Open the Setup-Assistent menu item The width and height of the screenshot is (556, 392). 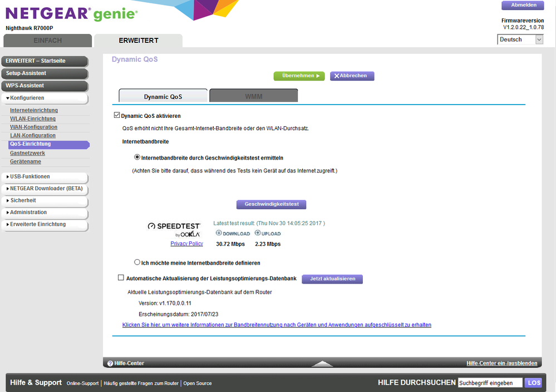pos(45,73)
